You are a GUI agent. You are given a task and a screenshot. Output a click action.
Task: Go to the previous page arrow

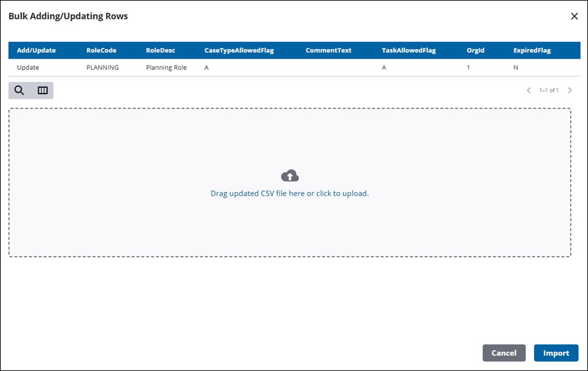(528, 90)
